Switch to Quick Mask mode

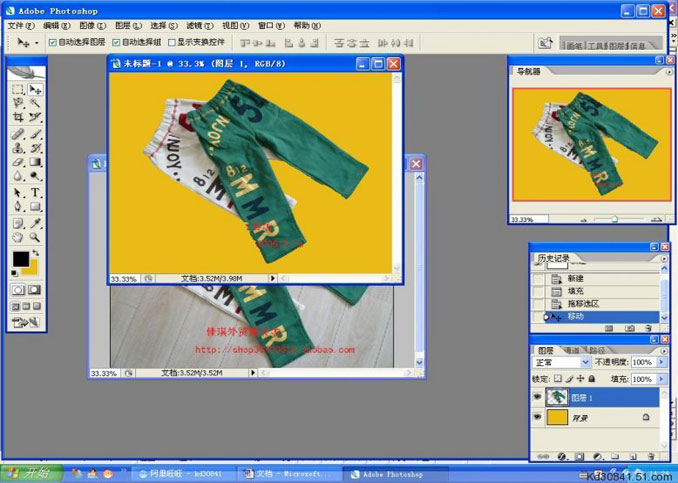pos(35,290)
